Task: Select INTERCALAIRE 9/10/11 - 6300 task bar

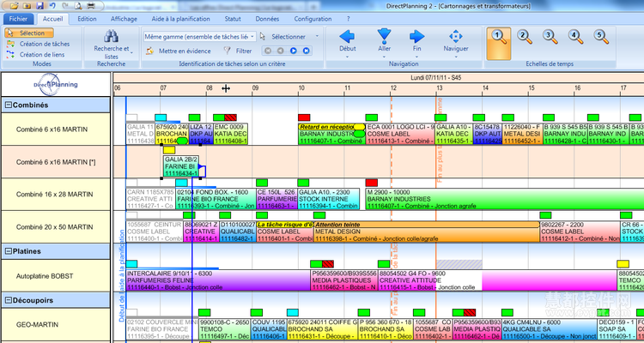Action: pos(218,280)
